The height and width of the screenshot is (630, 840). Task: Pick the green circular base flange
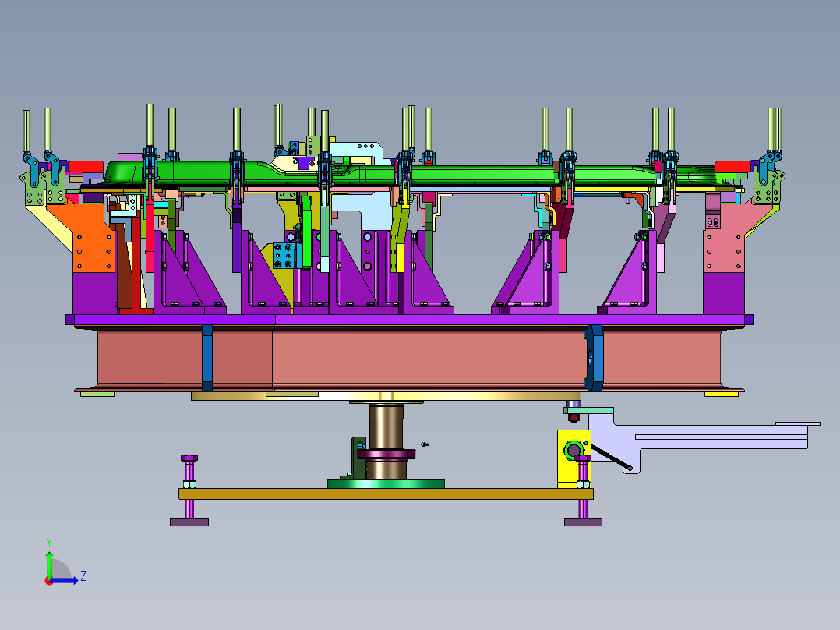(x=386, y=483)
